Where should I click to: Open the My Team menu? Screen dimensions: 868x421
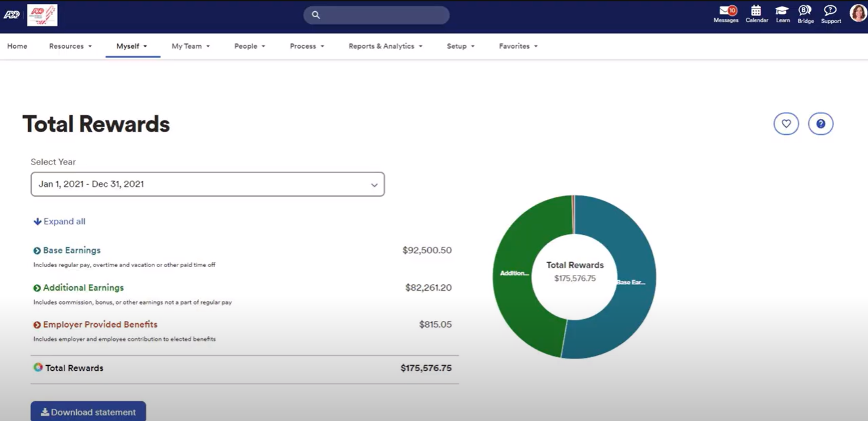click(191, 46)
